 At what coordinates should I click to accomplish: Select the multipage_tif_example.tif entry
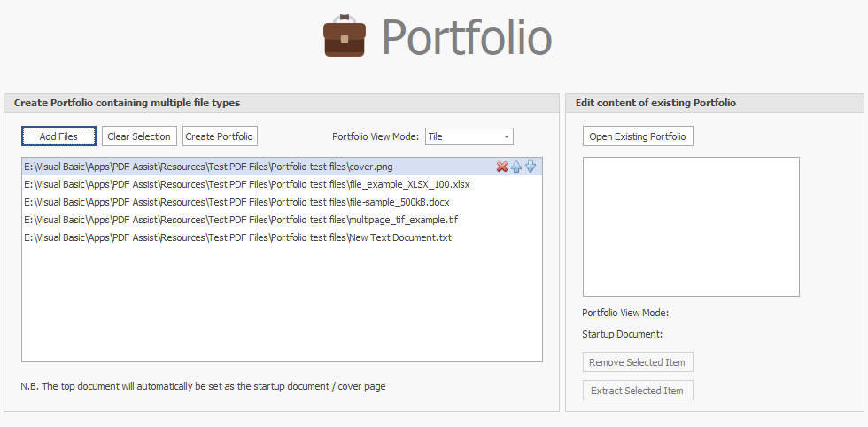241,220
